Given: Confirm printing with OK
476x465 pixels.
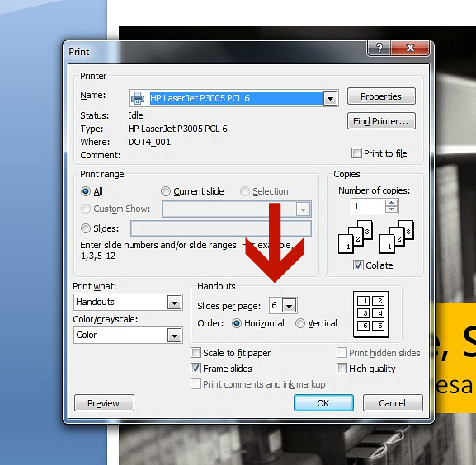Looking at the screenshot, I should click(x=323, y=403).
